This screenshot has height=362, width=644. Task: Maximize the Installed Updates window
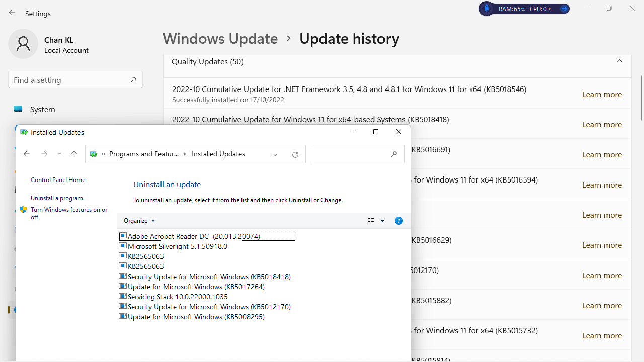click(x=376, y=132)
